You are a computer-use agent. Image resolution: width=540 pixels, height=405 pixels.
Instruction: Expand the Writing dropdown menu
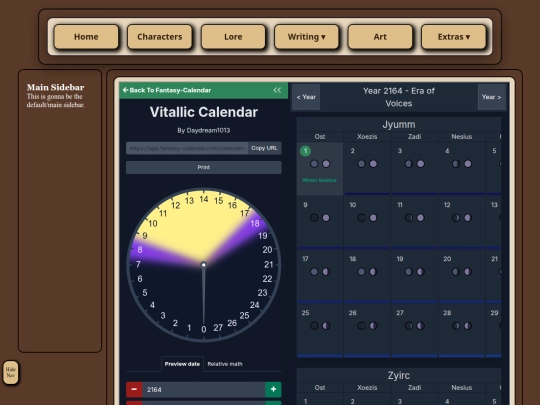coord(307,37)
